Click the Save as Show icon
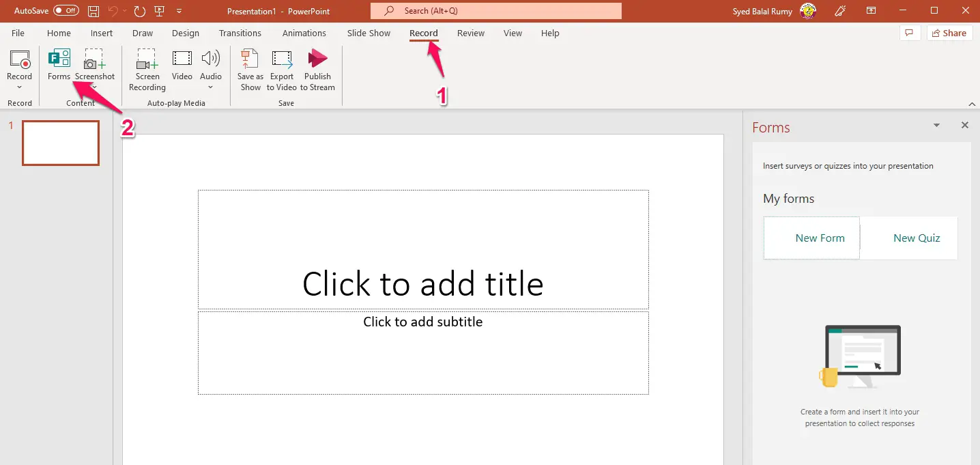 click(250, 59)
